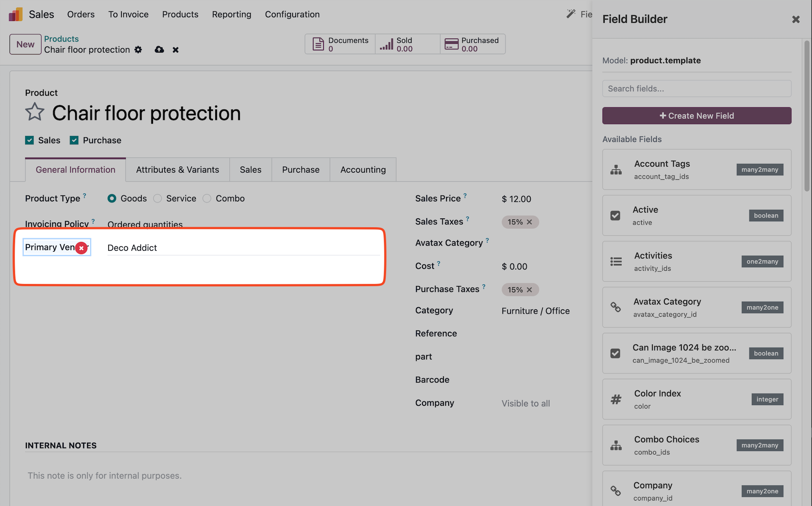Click the Search fields input

tap(696, 89)
